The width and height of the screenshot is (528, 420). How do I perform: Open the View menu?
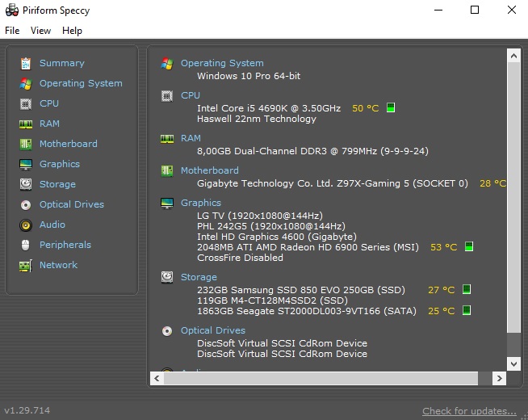point(40,31)
